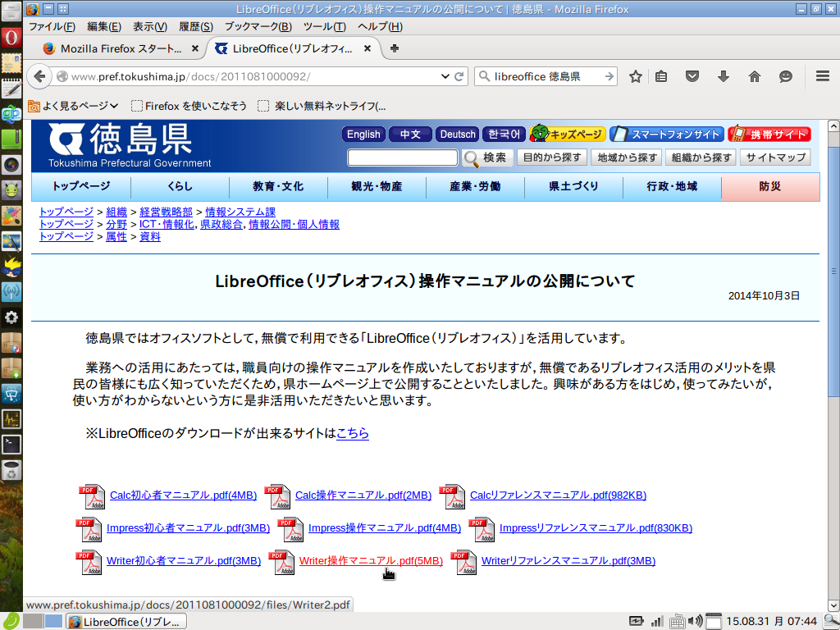
Task: Launch Opera from the dock
Action: [11, 38]
